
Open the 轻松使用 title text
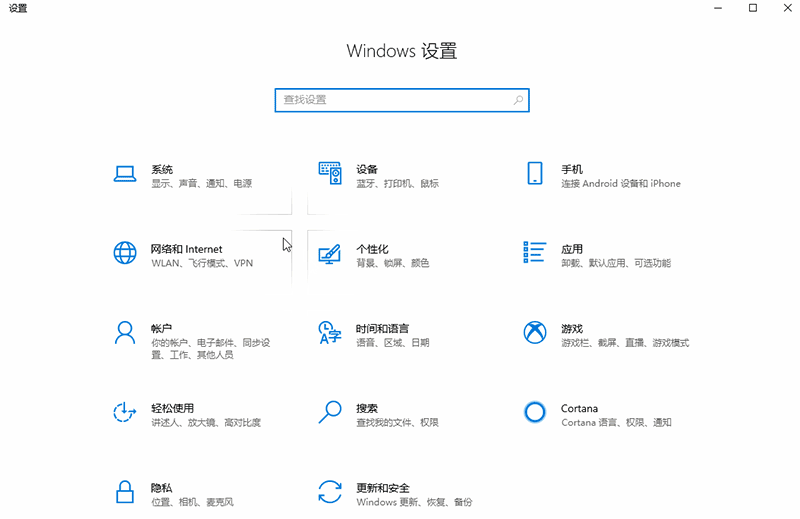click(172, 408)
